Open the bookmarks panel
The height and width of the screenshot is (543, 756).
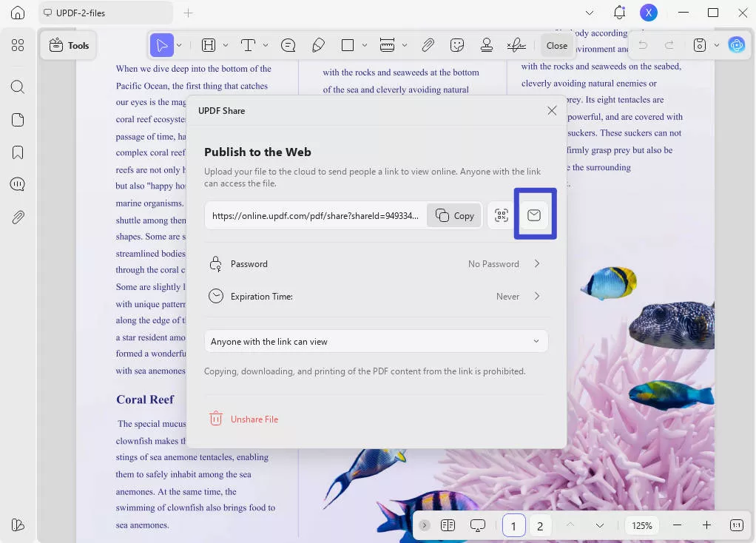(x=17, y=152)
